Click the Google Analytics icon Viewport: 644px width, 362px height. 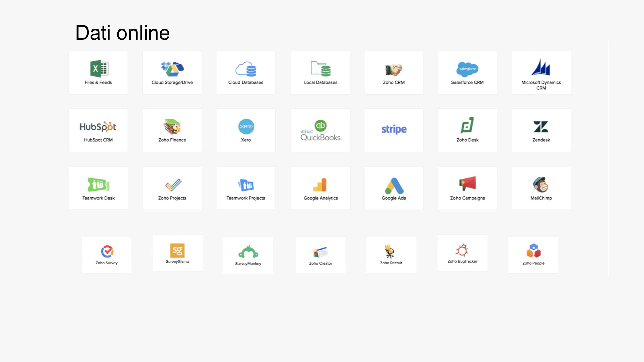[x=320, y=185]
